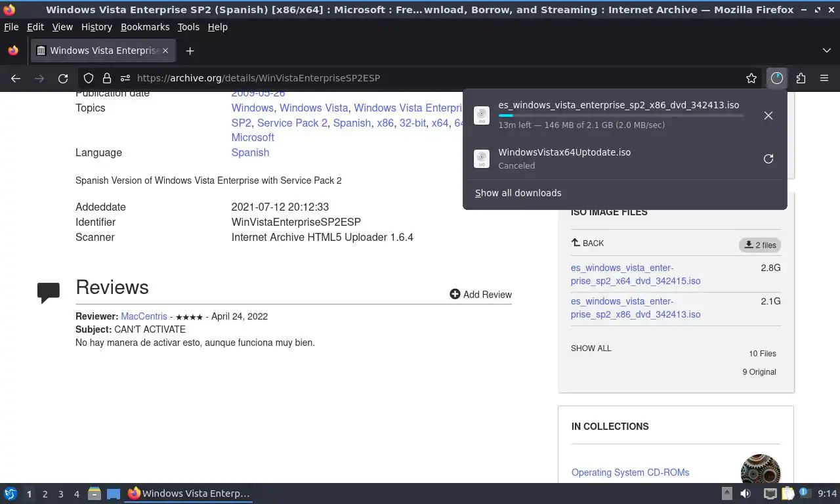
Task: Switch to workspace 2
Action: pos(45,494)
